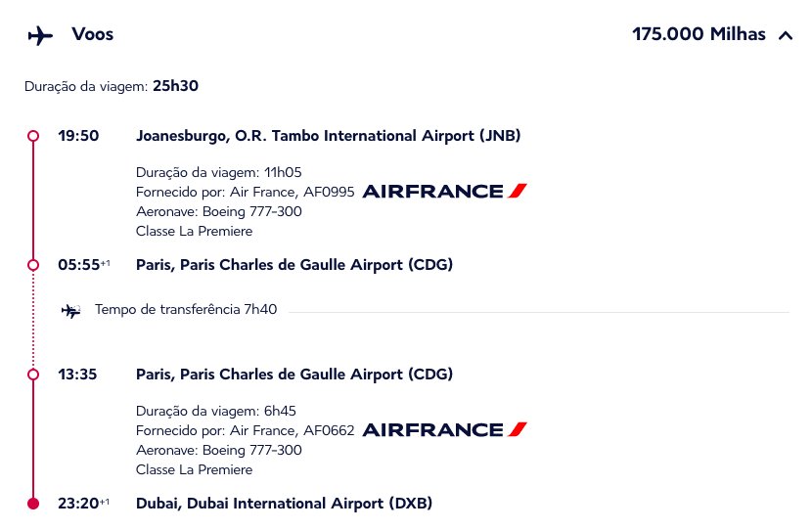The width and height of the screenshot is (812, 530).
Task: Click Paris CDG arrival airport name
Action: 294,265
